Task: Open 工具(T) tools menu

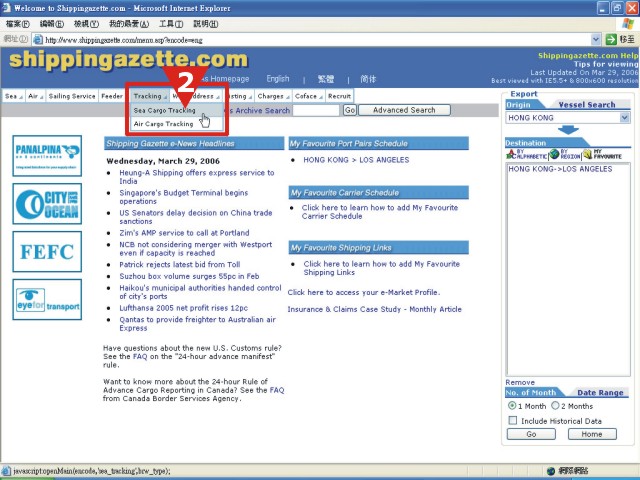Action: [x=171, y=24]
